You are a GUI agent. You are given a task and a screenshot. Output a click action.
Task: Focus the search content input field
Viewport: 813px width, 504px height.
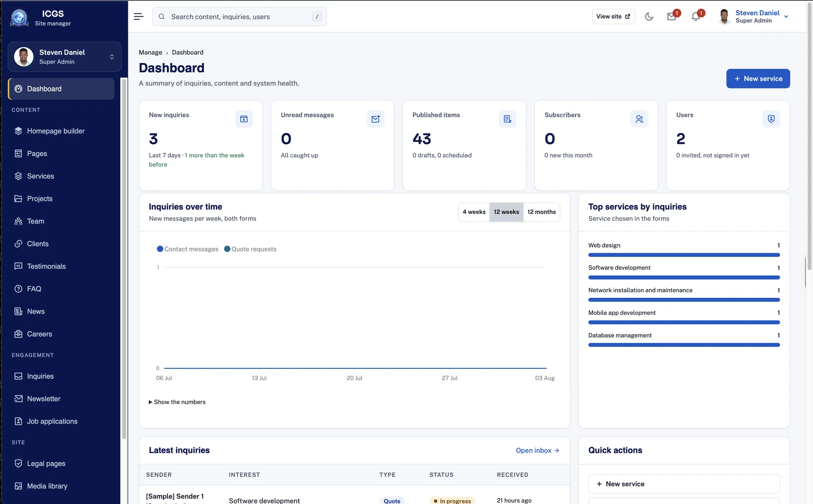pos(240,17)
